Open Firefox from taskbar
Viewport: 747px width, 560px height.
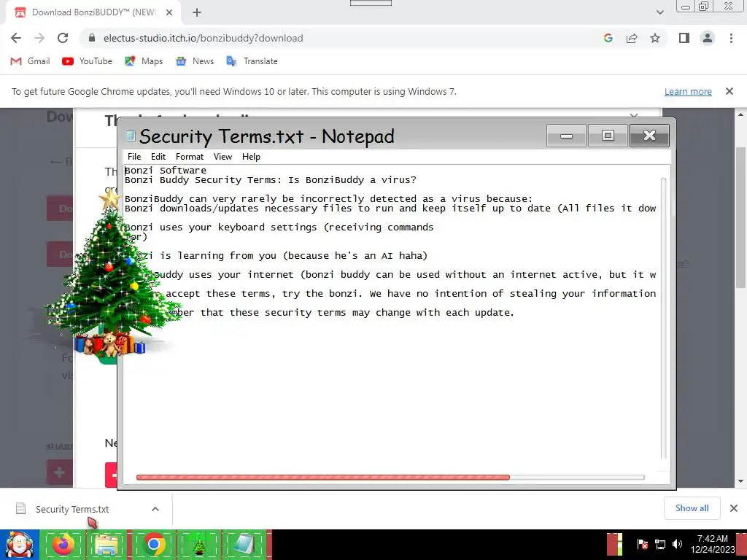[x=63, y=545]
